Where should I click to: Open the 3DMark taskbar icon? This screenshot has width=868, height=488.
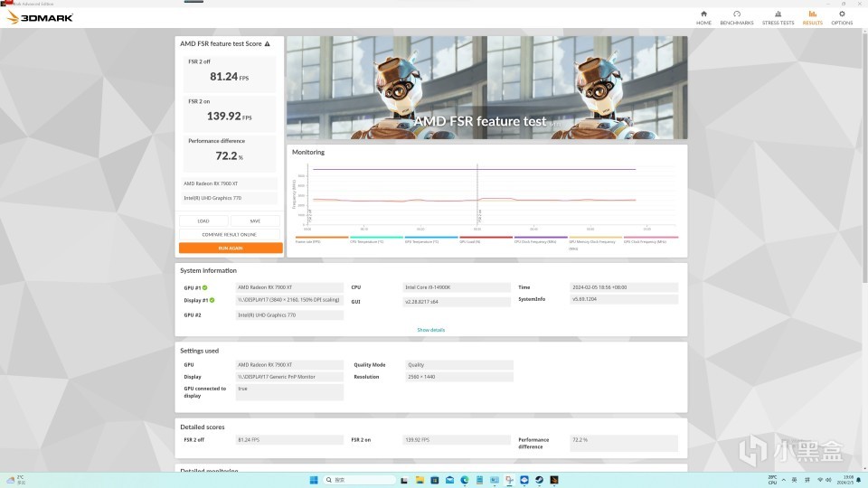coord(554,480)
